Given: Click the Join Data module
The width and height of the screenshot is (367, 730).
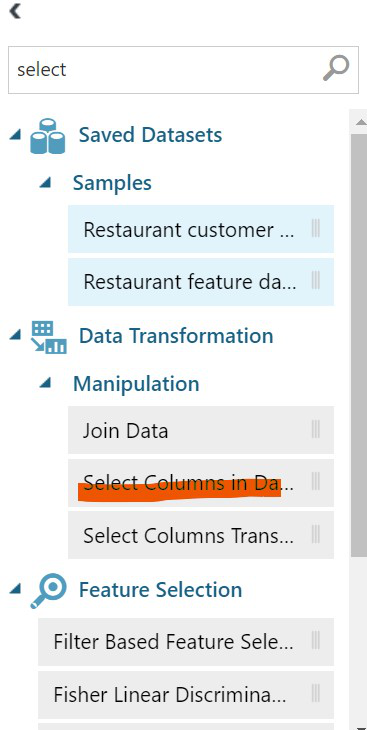Looking at the screenshot, I should (201, 430).
